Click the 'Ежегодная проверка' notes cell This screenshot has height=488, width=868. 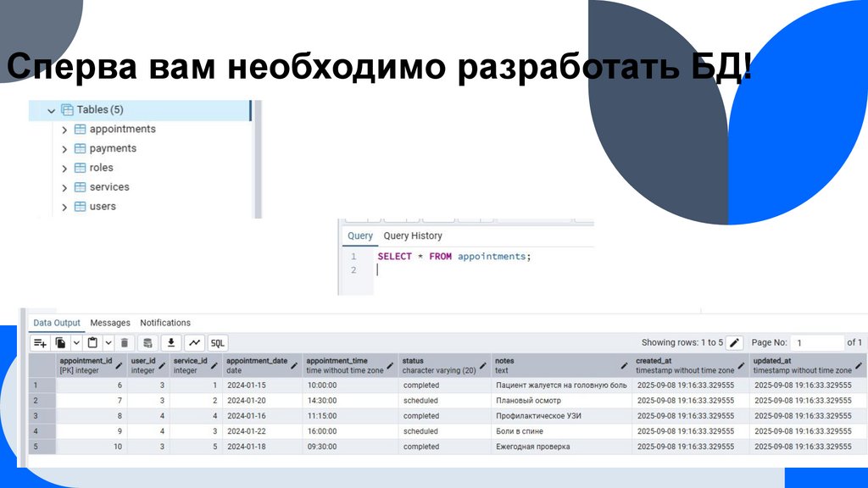(x=561, y=446)
